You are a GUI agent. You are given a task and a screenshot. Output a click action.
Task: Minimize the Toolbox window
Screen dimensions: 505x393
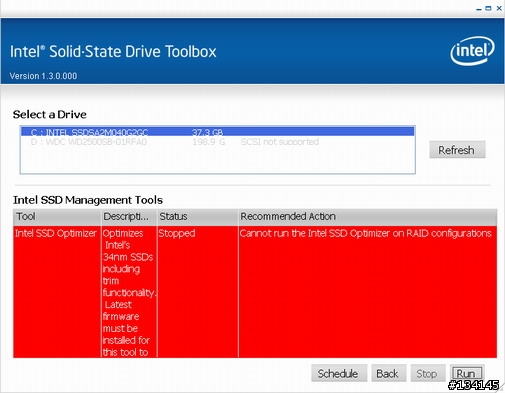point(479,9)
